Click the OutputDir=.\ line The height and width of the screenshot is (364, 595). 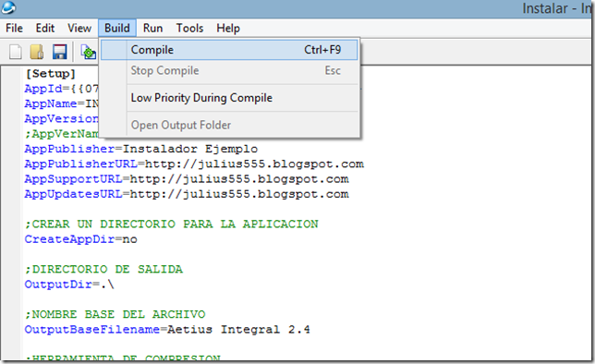(x=69, y=285)
